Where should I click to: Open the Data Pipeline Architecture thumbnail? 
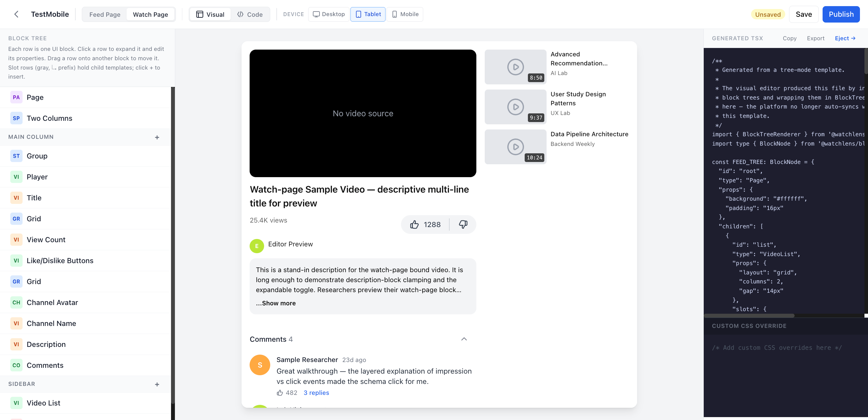click(515, 147)
